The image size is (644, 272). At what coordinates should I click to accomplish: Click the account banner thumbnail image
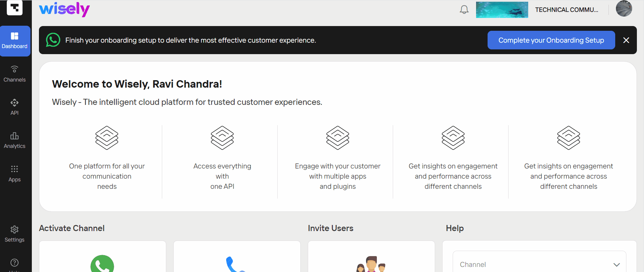click(502, 10)
